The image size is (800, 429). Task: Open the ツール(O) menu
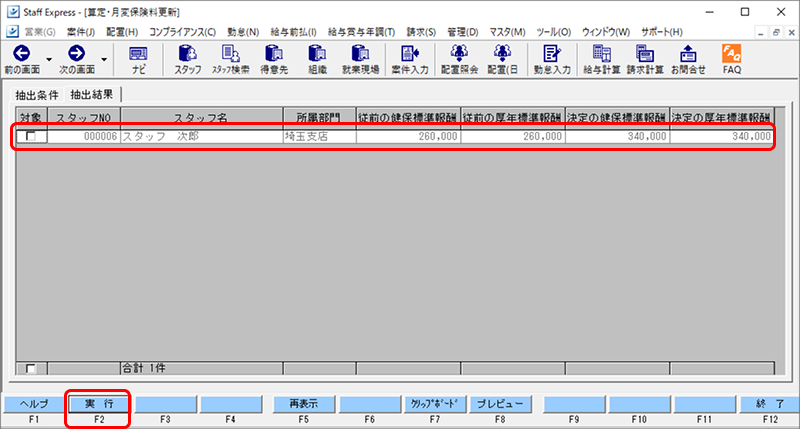[554, 32]
